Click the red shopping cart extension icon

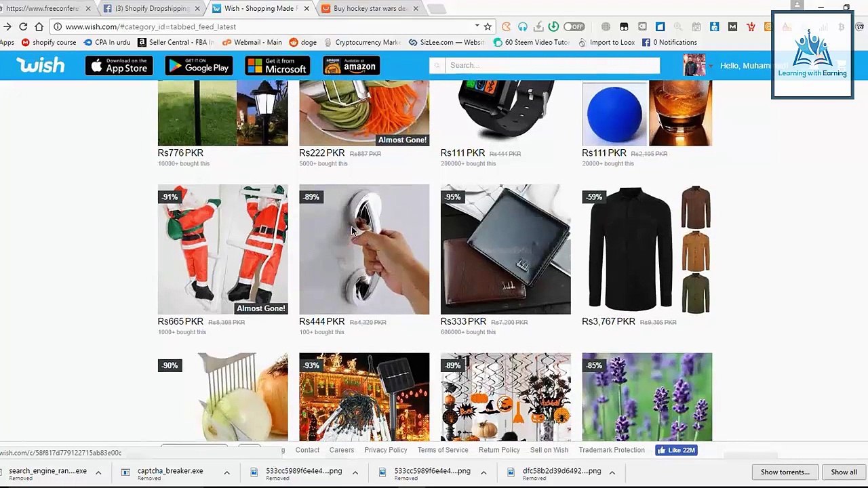pyautogui.click(x=751, y=26)
